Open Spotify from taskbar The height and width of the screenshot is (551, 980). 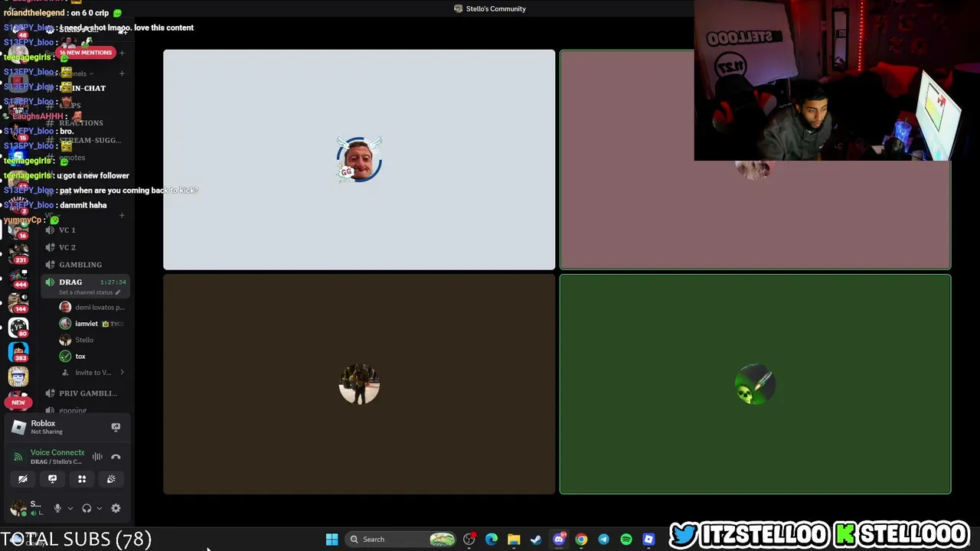click(626, 540)
